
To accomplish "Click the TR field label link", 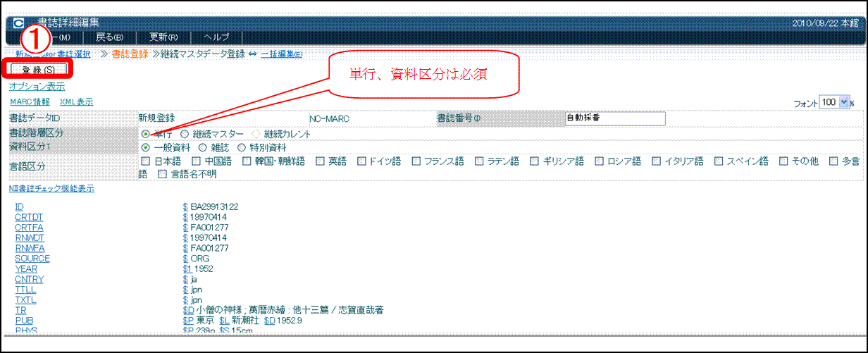I will (20, 310).
